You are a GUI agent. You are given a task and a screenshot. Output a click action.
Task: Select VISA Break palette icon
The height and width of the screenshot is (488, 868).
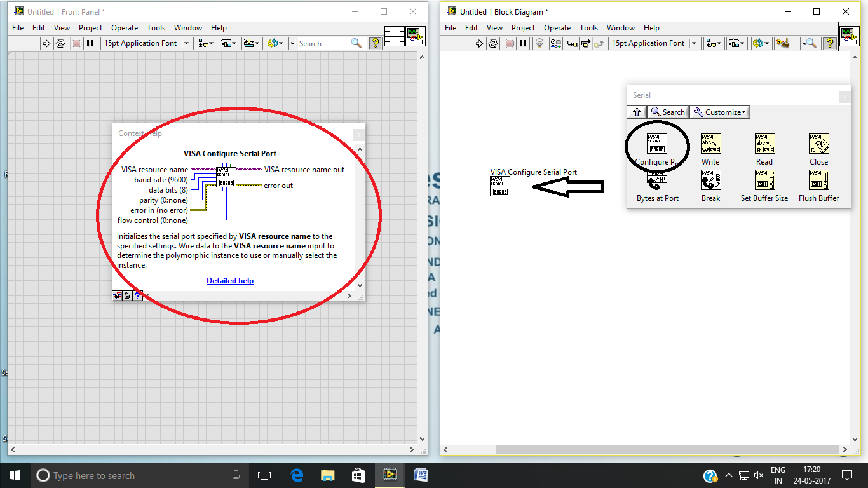(x=710, y=180)
